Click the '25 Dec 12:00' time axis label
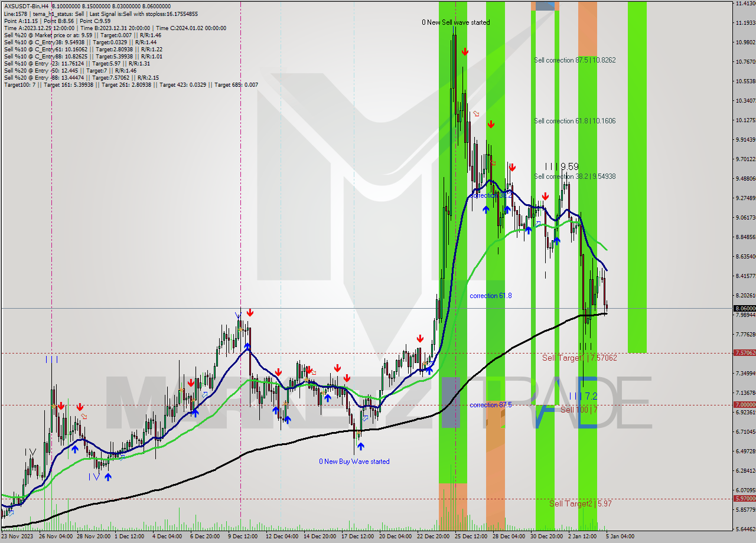The width and height of the screenshot is (756, 543). pos(471,537)
